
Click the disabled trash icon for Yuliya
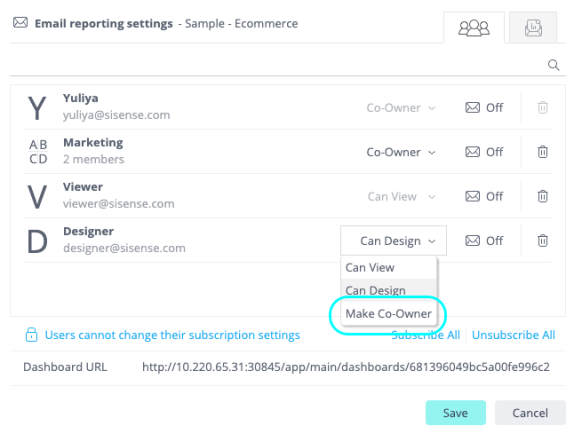click(x=543, y=108)
